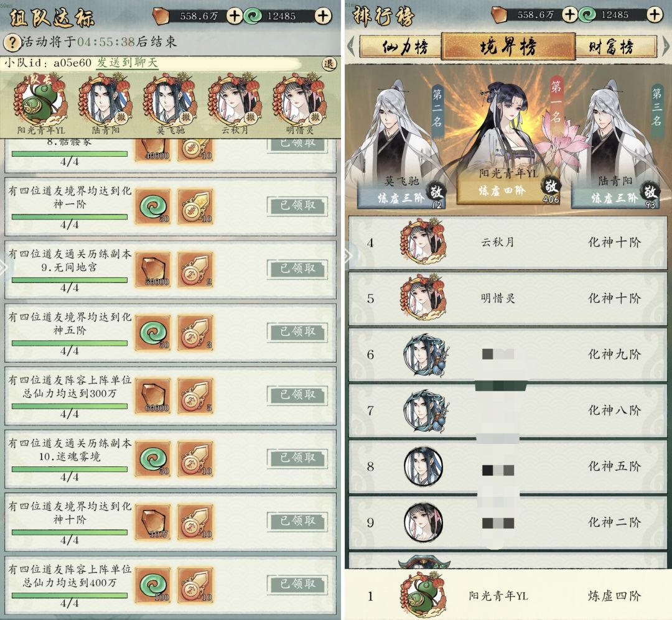Click the 退 leave-team button
Screen dimensions: 672x620
coord(329,64)
